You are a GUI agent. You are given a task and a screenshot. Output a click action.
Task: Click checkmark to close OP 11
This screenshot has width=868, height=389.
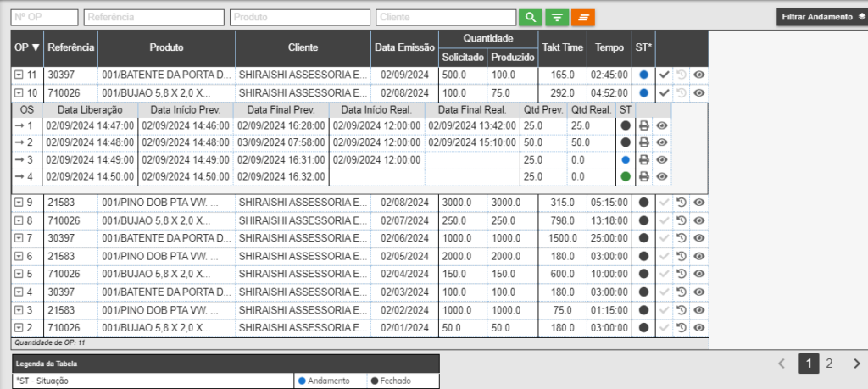click(x=665, y=75)
